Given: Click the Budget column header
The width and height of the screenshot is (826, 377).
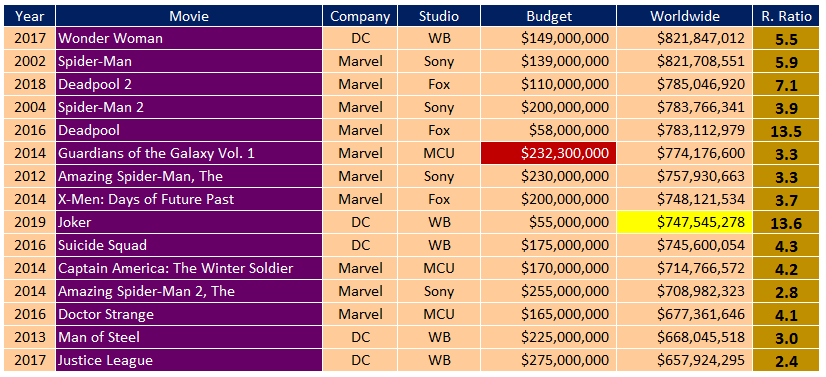Looking at the screenshot, I should (x=548, y=16).
